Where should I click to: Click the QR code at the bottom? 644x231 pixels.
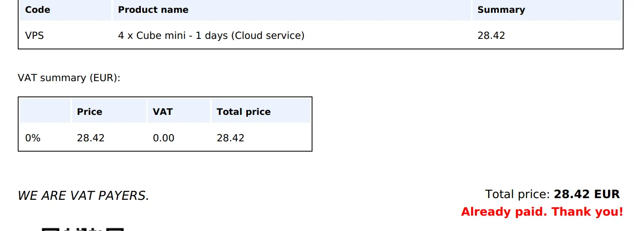tap(83, 229)
